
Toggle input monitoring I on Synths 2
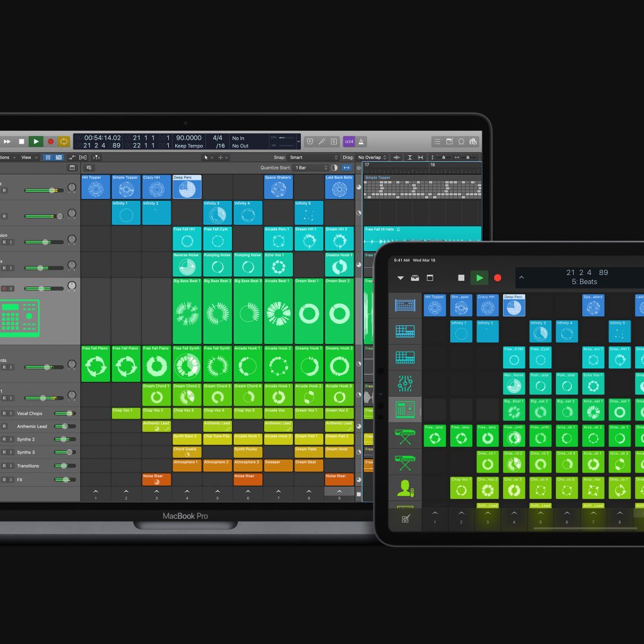tap(11, 439)
